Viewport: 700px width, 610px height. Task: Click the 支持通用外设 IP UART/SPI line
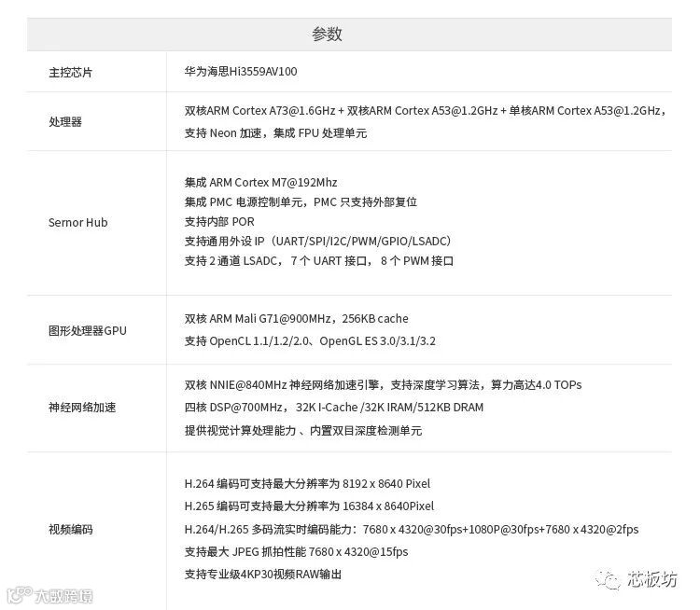pyautogui.click(x=318, y=242)
